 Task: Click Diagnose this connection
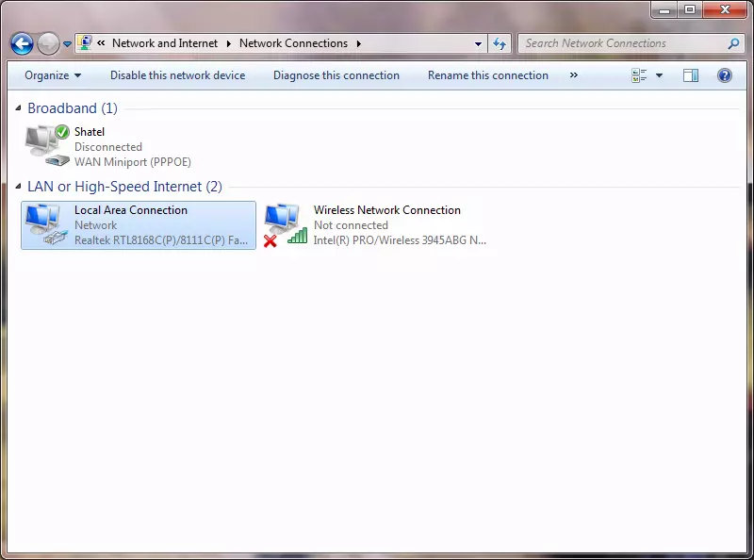pyautogui.click(x=336, y=75)
